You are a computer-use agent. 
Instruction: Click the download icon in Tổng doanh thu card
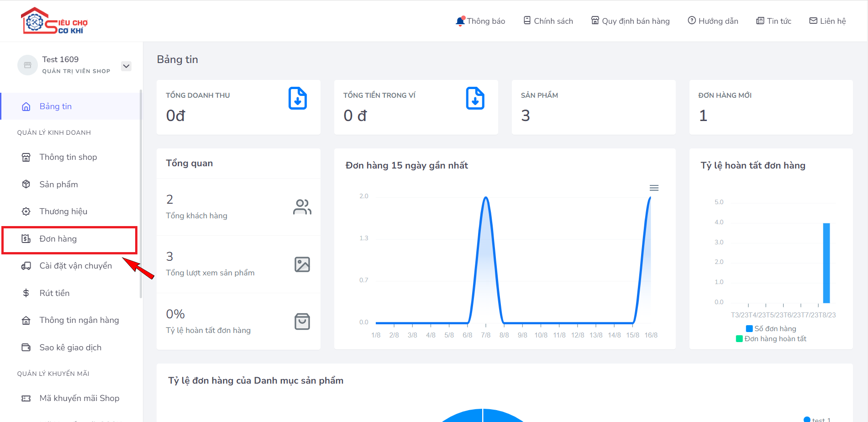pyautogui.click(x=298, y=98)
